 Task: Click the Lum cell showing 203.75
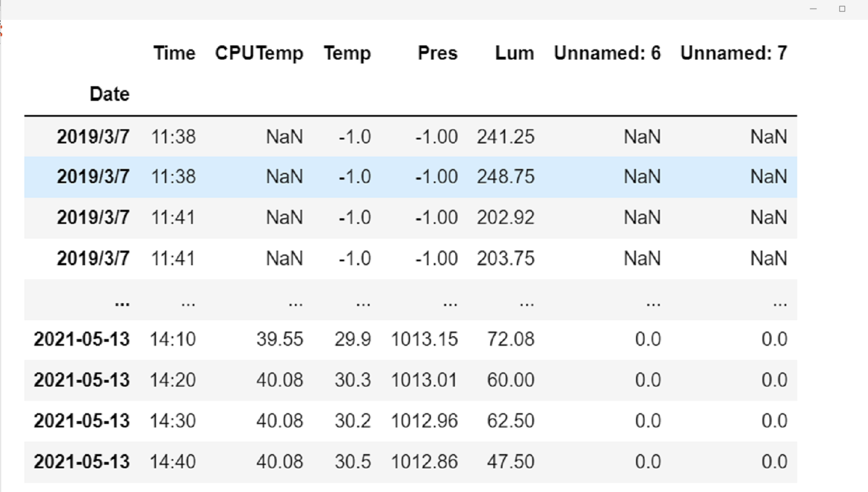click(x=505, y=258)
